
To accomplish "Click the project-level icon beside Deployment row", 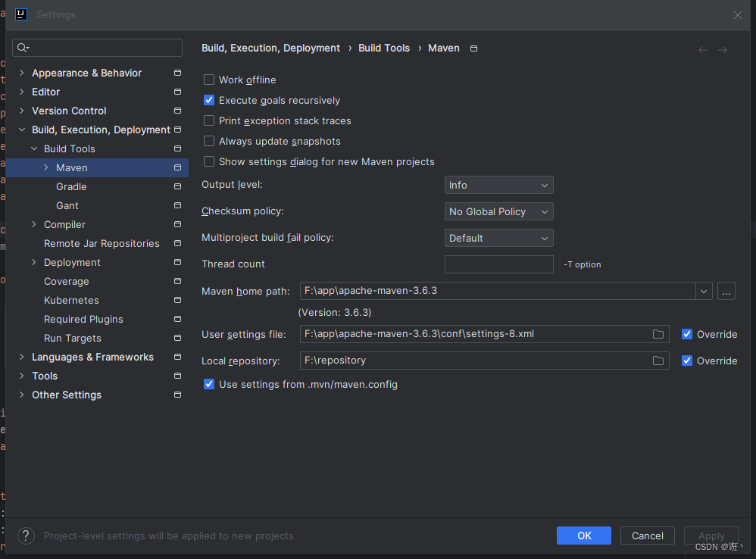I will [177, 262].
